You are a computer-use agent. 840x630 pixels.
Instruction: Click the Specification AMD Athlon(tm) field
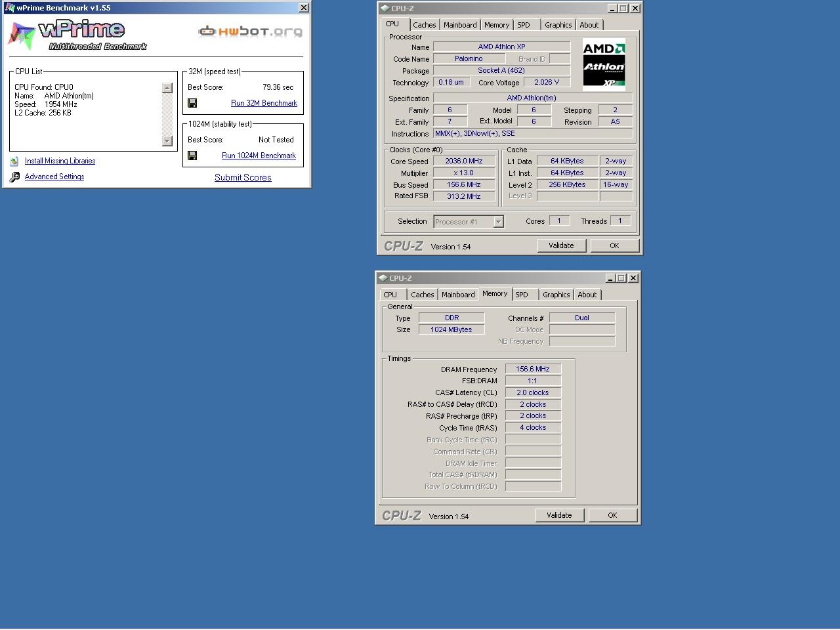tap(533, 98)
